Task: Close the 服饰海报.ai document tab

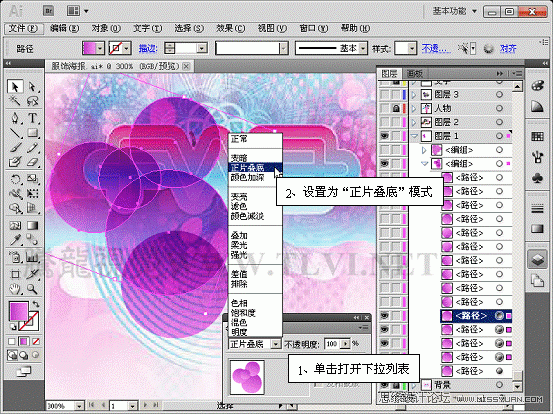Action: click(x=187, y=66)
